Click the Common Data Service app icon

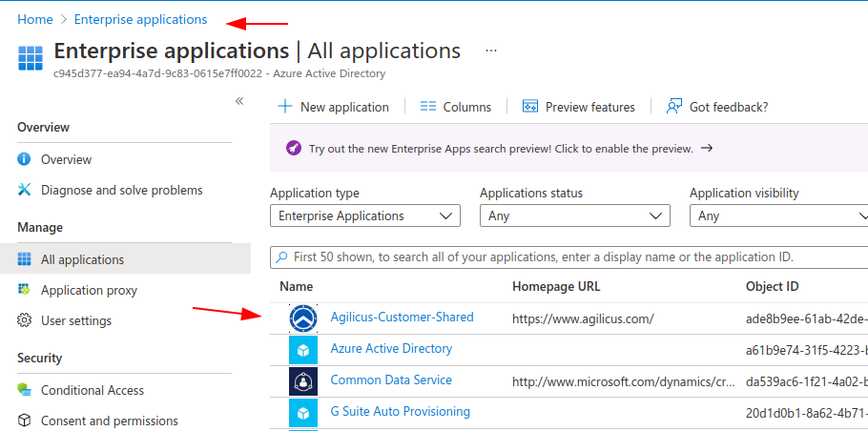[x=303, y=381]
